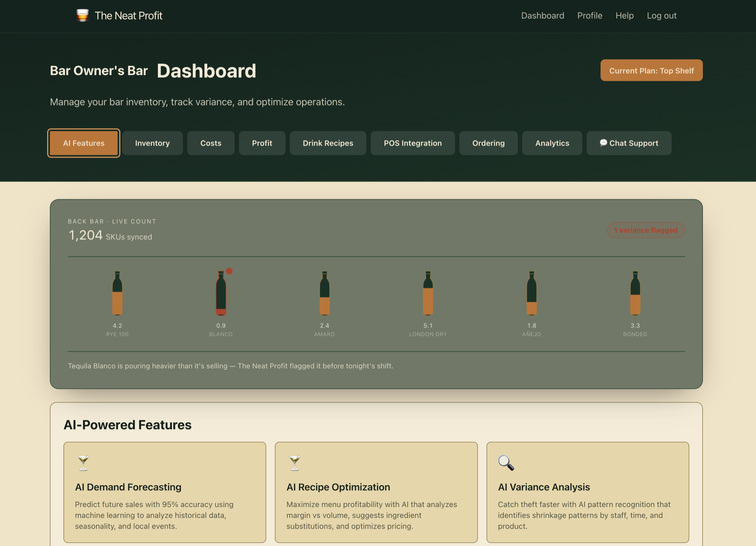Open the AI Recipe Optimization card title
Image resolution: width=756 pixels, height=546 pixels.
(338, 487)
